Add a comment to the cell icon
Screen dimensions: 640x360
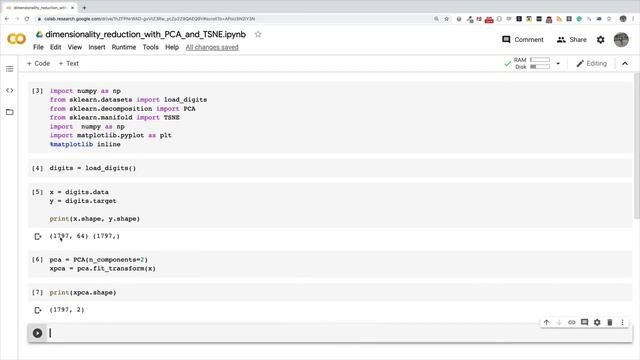(584, 322)
